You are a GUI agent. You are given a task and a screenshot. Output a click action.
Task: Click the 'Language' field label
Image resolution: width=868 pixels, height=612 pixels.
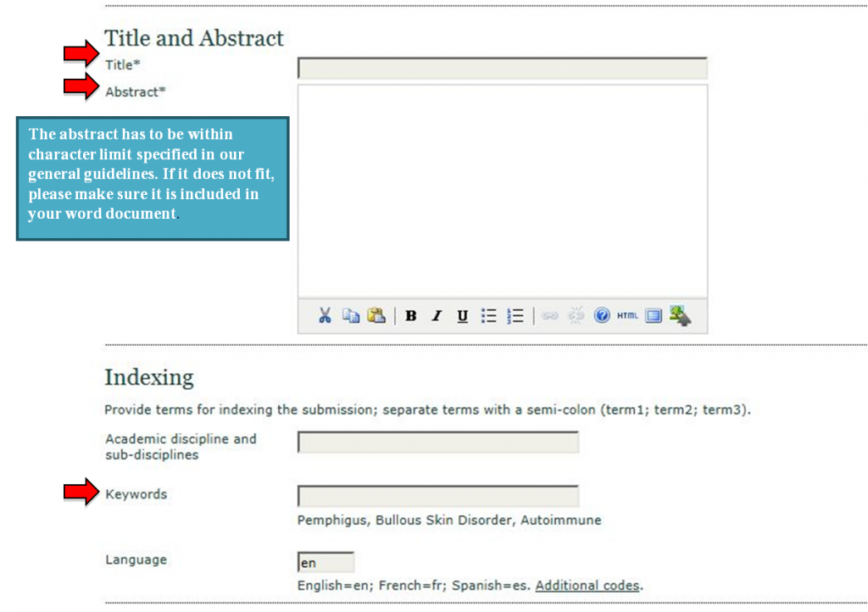136,559
